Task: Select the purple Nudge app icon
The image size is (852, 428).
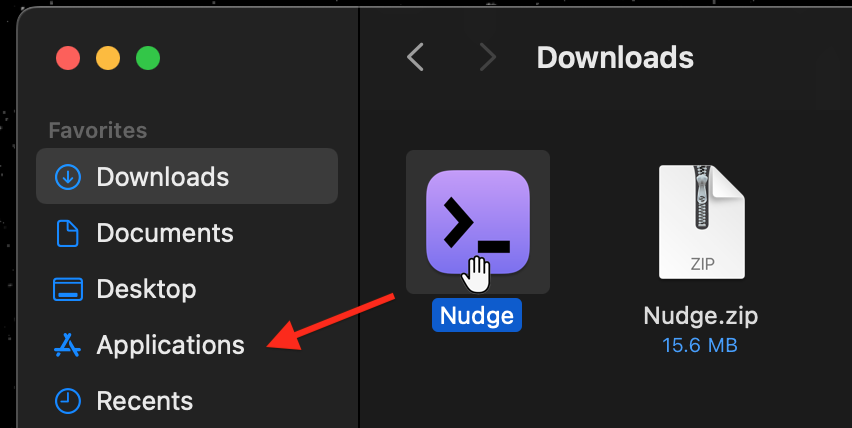Action: 478,222
